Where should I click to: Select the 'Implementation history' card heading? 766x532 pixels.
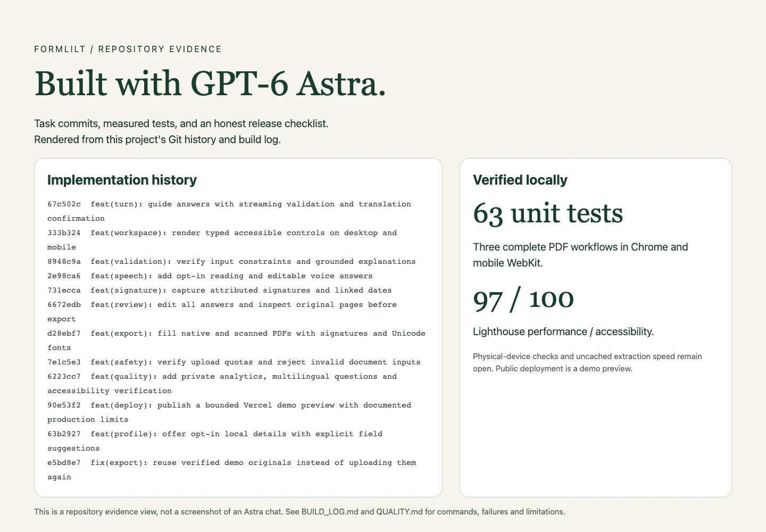pos(122,180)
